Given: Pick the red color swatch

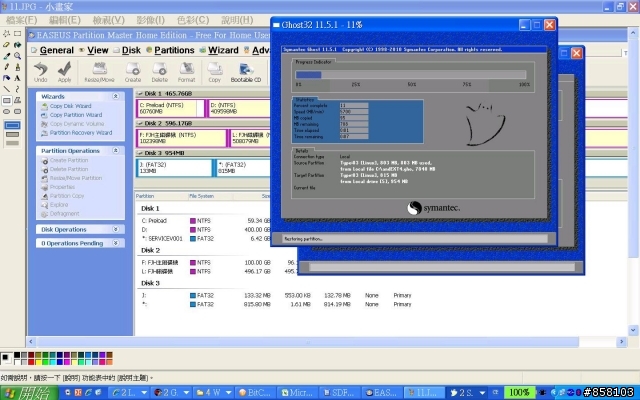Looking at the screenshot, I should [31, 362].
